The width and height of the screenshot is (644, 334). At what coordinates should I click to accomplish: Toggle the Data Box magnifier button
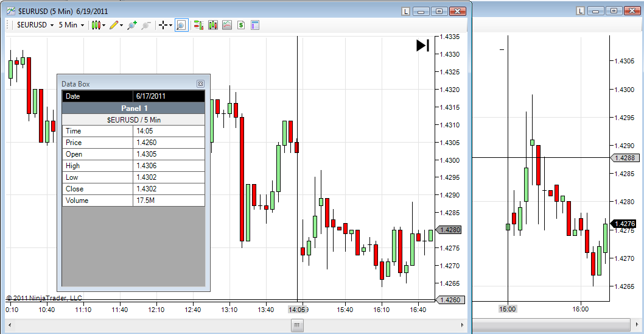pyautogui.click(x=181, y=25)
